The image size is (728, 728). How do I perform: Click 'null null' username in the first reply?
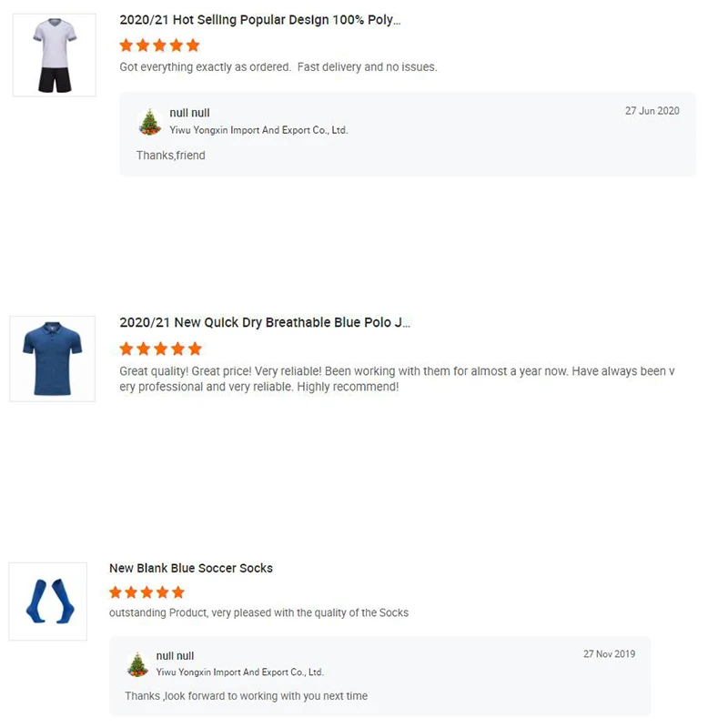189,113
